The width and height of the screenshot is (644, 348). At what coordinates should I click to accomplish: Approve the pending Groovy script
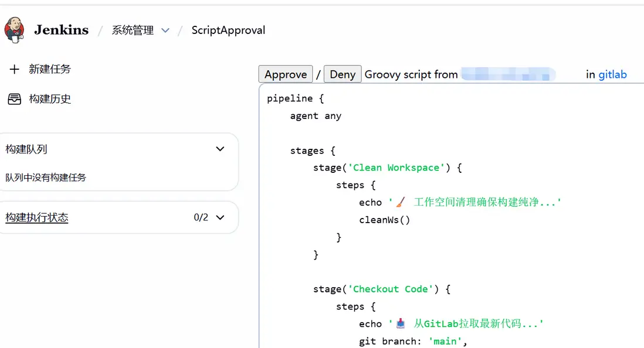click(x=286, y=74)
